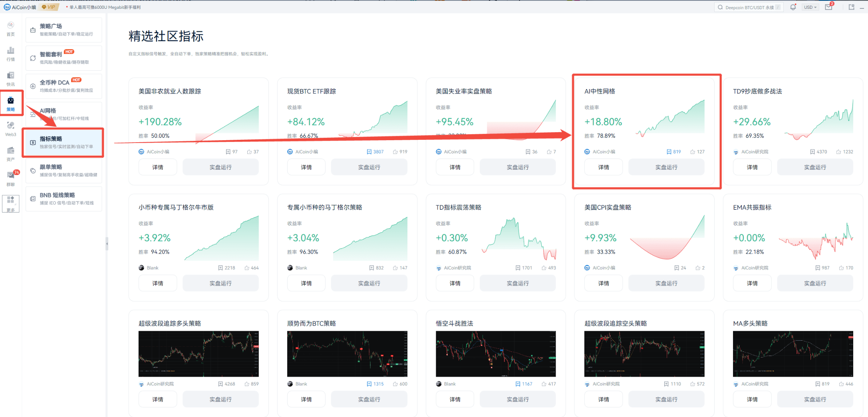Click the AiCoin研究院 author on TD指标震荡策略 card
The width and height of the screenshot is (868, 417).
(x=457, y=268)
